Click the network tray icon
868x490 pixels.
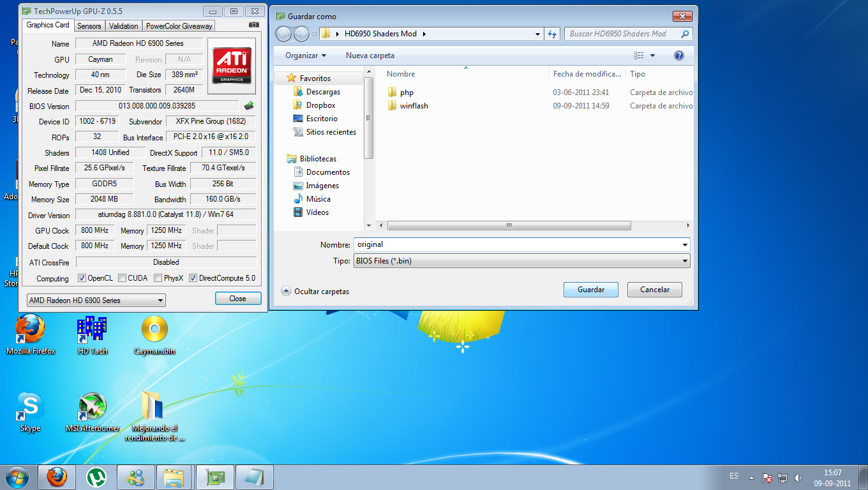[782, 477]
